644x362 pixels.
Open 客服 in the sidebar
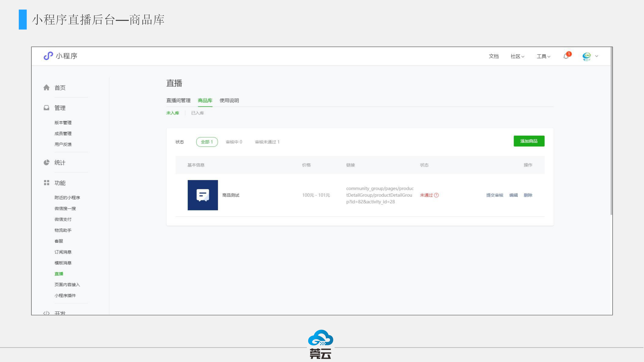point(59,241)
